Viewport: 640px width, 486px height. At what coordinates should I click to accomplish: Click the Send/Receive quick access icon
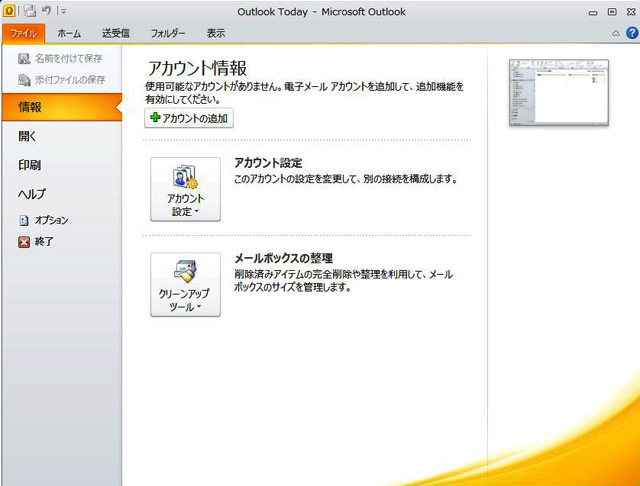pos(29,11)
